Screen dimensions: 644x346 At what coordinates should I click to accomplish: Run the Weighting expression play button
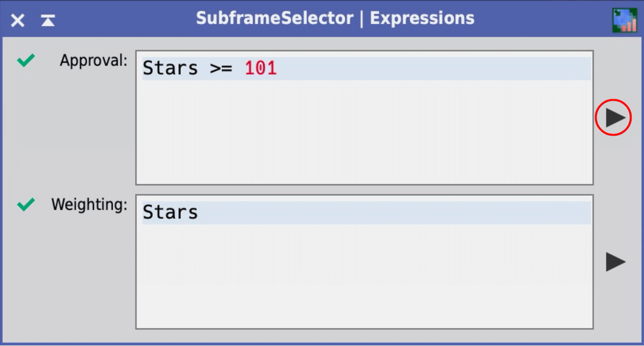pos(615,262)
